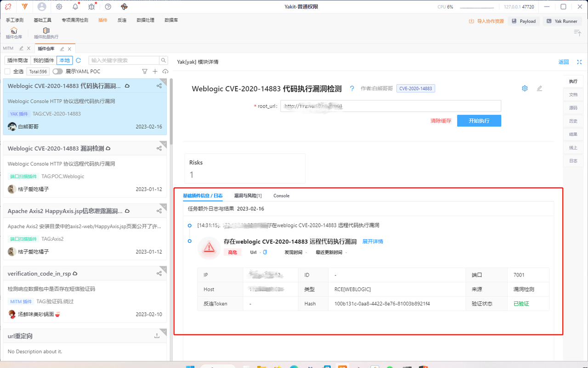This screenshot has width=588, height=368.
Task: Open the Payload button
Action: [524, 21]
